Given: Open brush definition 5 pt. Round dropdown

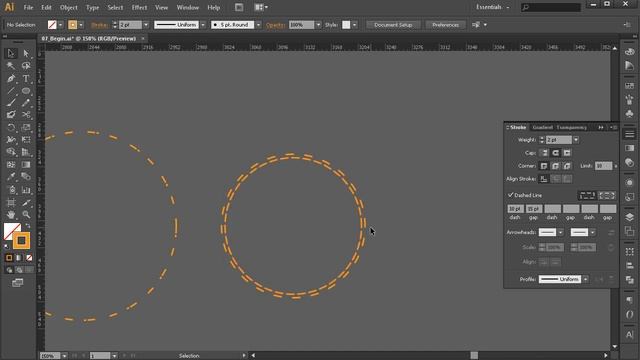Looking at the screenshot, I should click(x=258, y=25).
